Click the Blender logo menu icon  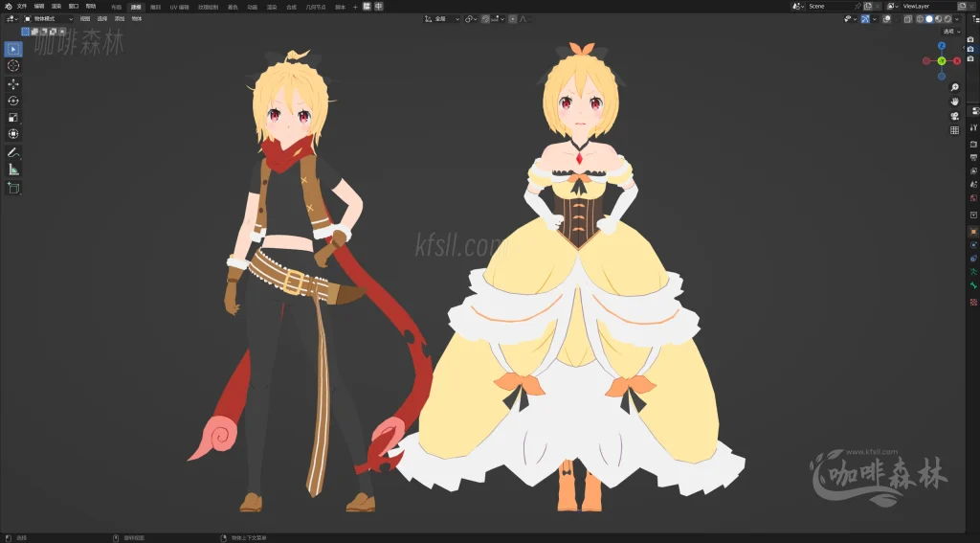[8, 7]
